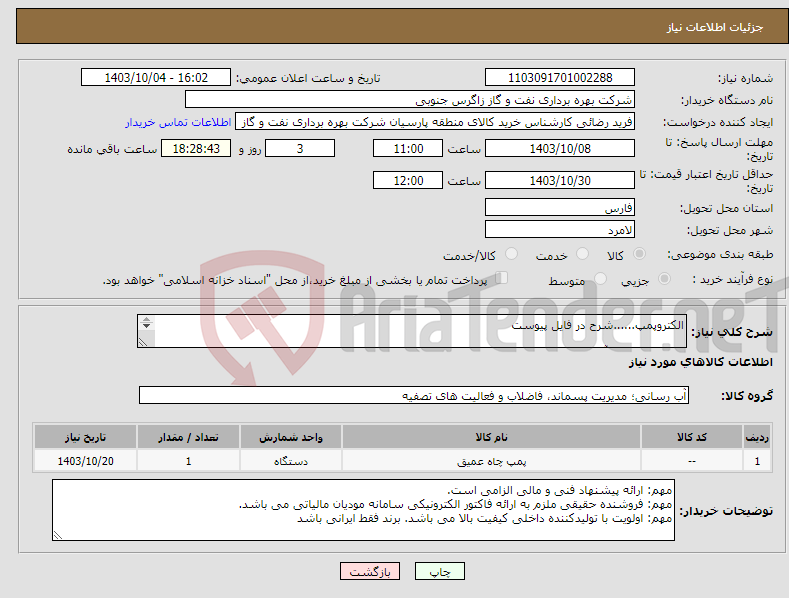The height and width of the screenshot is (598, 789).
Task: Click remaining time field 18:28:43
Action: (x=196, y=148)
